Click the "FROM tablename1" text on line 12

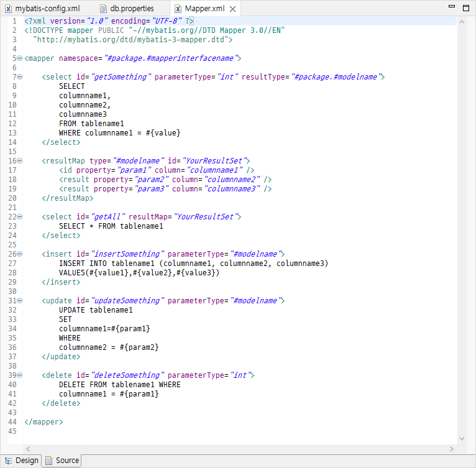pos(91,124)
